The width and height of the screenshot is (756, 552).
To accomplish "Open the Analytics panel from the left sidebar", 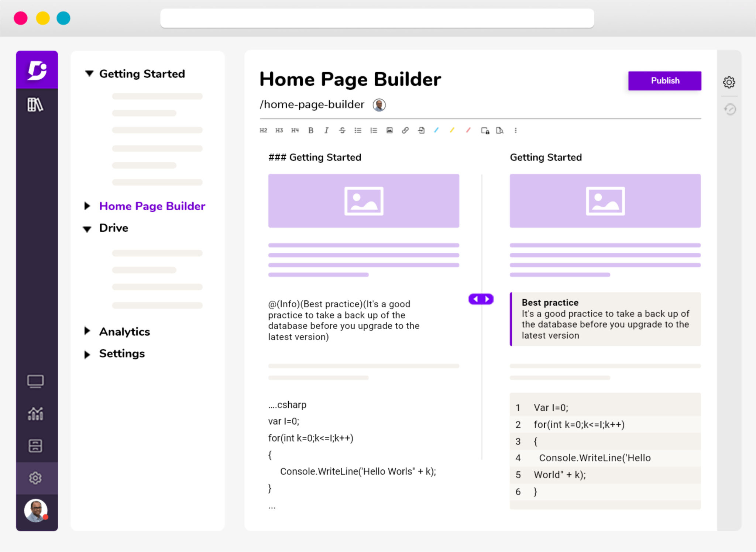I will click(35, 414).
